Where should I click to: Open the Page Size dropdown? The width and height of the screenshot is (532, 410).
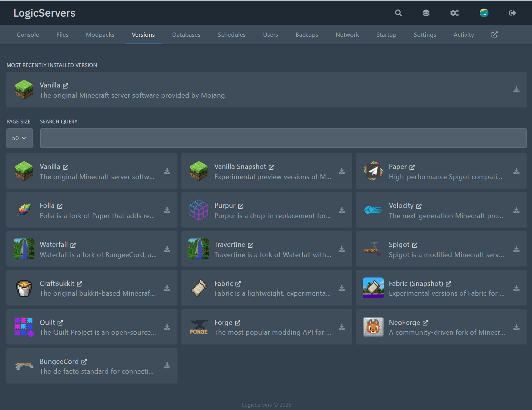[x=20, y=138]
